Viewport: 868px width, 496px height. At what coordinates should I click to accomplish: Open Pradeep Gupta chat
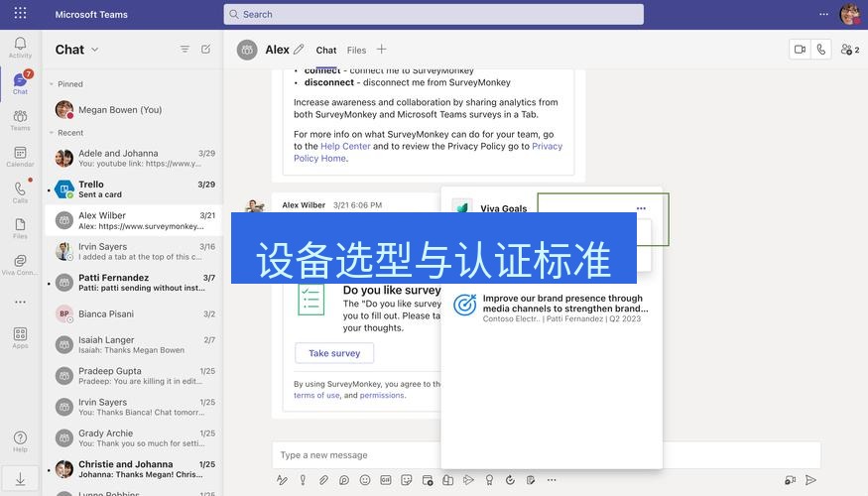pyautogui.click(x=133, y=376)
